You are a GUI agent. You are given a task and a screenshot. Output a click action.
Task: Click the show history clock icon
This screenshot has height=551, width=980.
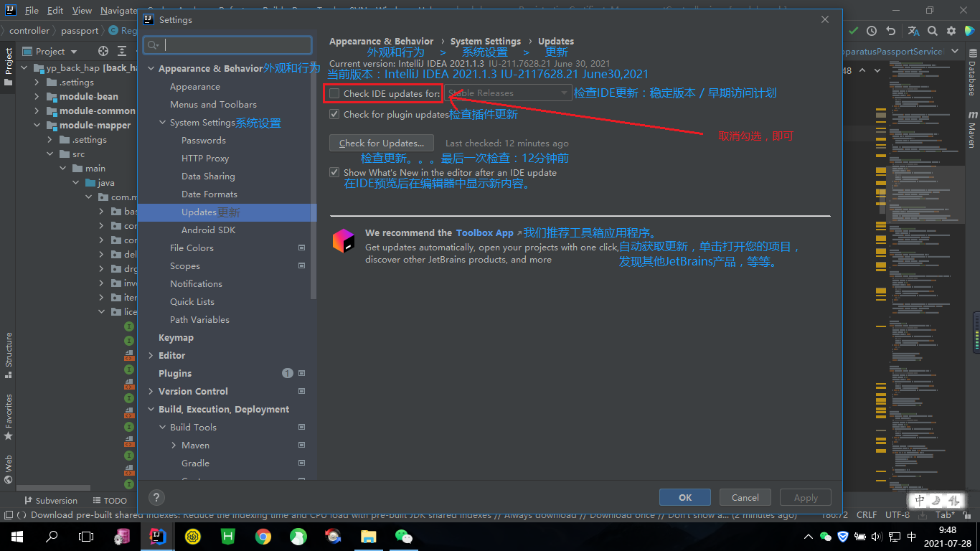click(872, 31)
